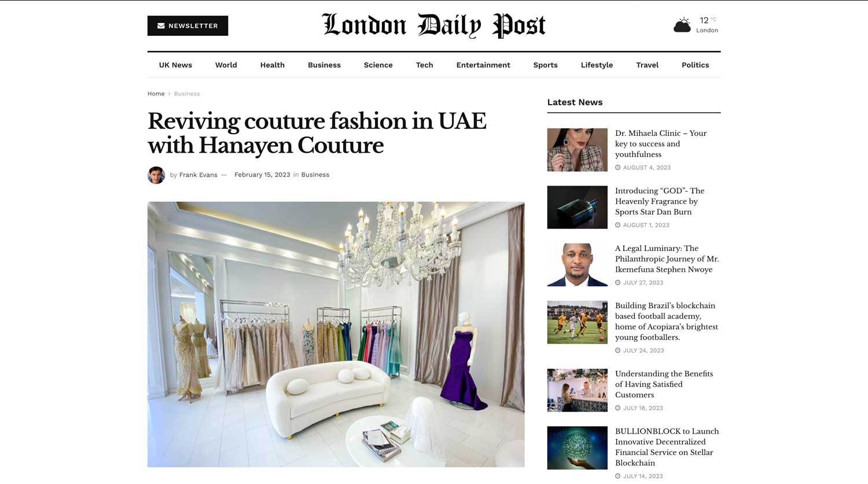868x484 pixels.
Task: Open the Business category link in byline
Action: (315, 175)
